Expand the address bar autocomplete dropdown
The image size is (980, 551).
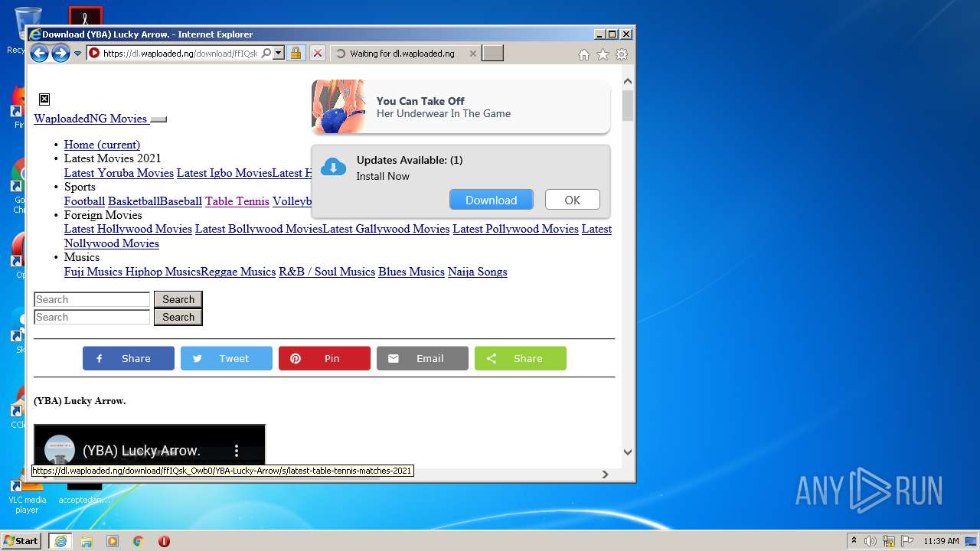click(279, 54)
